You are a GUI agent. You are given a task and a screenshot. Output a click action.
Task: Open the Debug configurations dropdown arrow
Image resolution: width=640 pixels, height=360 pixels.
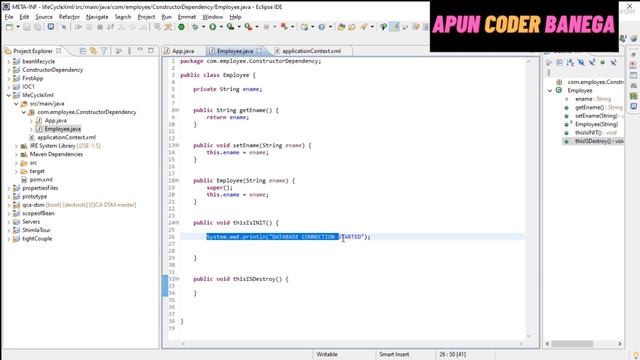203,27
